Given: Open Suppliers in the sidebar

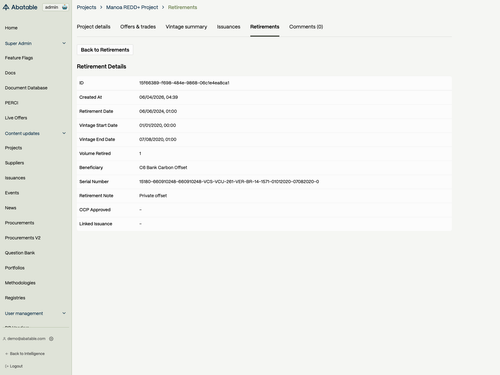Looking at the screenshot, I should [14, 163].
